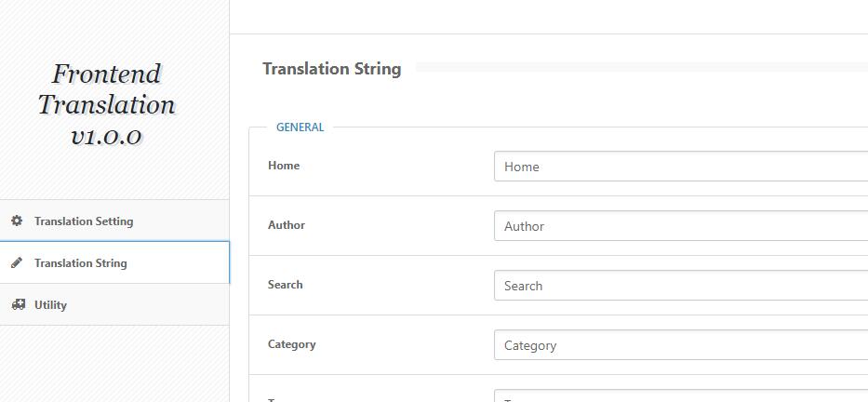Open the Translation Setting menu item
Screen dimensions: 868x402
click(84, 221)
